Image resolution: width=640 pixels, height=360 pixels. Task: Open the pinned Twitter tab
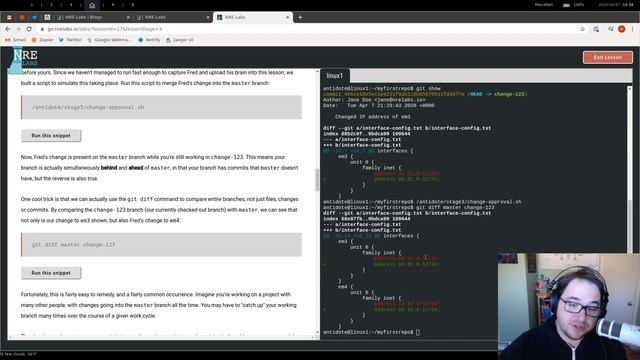pyautogui.click(x=35, y=17)
